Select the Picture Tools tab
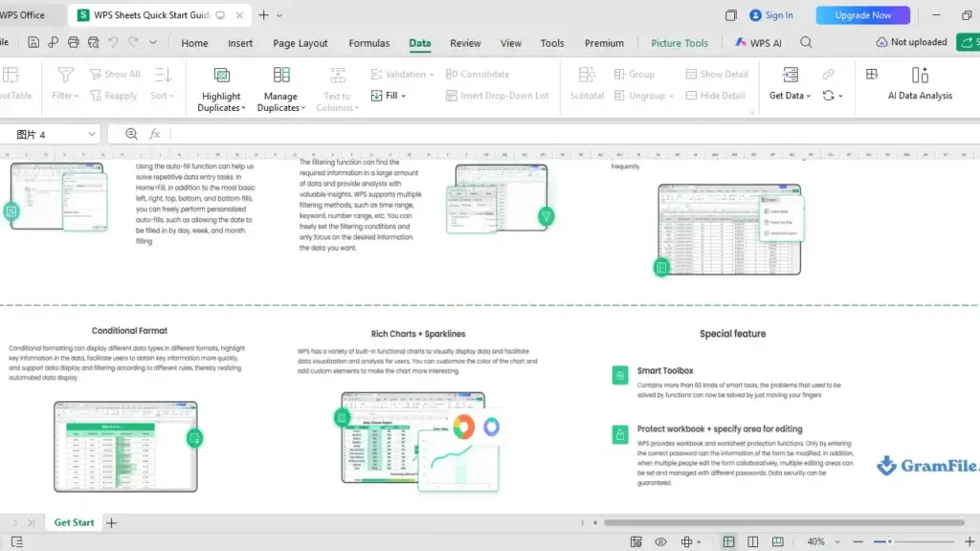Screen dimensions: 980x551 coord(679,43)
